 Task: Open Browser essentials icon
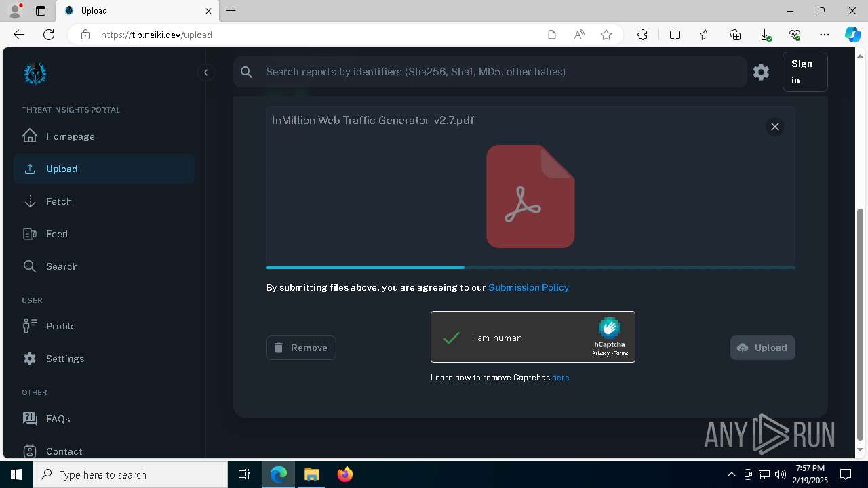pos(795,35)
